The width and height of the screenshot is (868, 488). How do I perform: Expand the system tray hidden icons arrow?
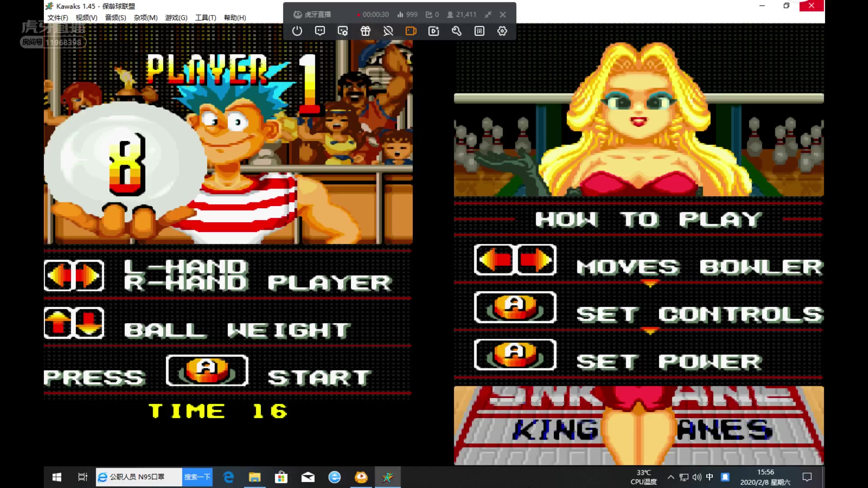click(671, 477)
